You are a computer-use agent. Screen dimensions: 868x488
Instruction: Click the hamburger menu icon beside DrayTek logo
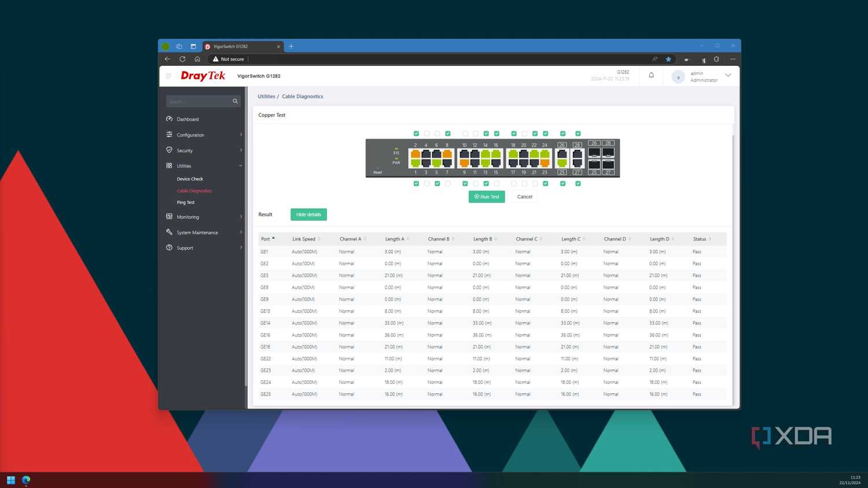click(168, 76)
